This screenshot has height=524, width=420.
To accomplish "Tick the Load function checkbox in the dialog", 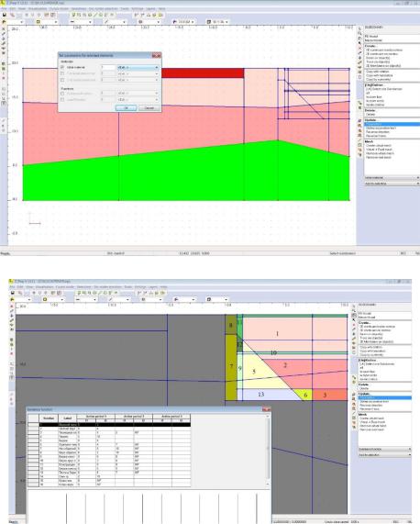I will (x=62, y=100).
